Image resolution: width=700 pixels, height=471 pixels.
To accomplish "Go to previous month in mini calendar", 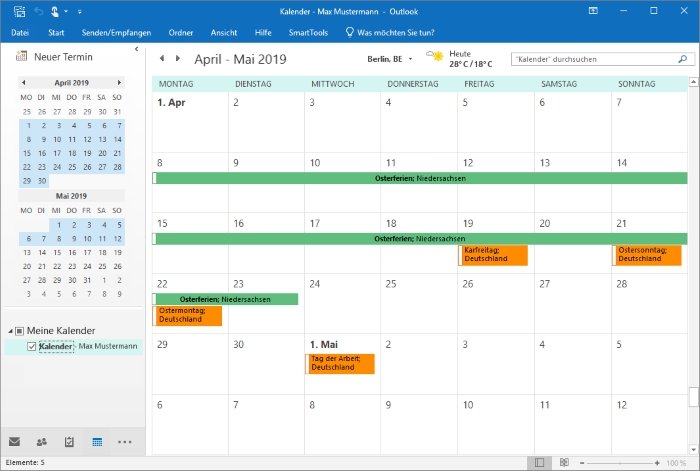I will 24,82.
